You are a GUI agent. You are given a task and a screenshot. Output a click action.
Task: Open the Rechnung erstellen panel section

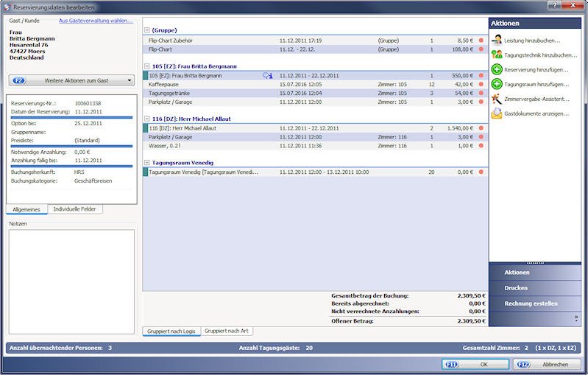(535, 304)
